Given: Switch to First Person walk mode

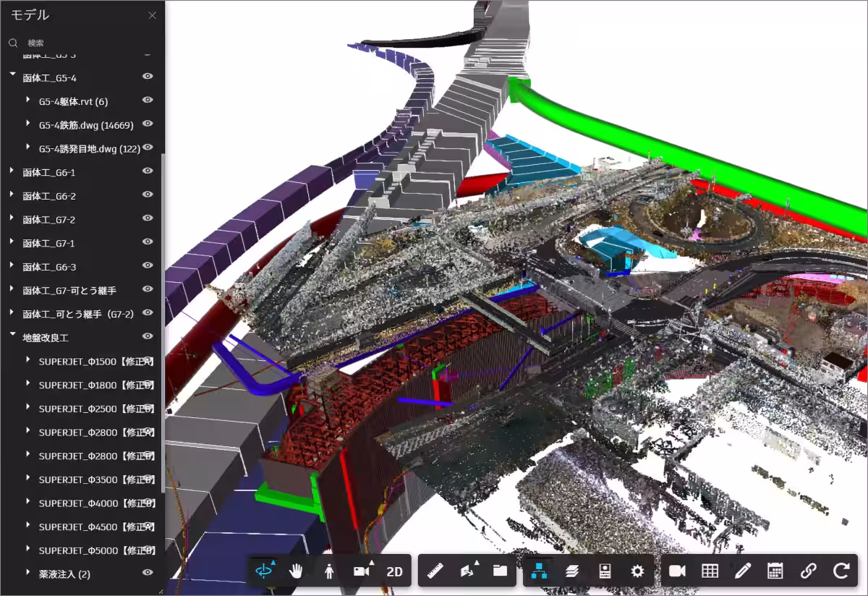Looking at the screenshot, I should click(329, 571).
